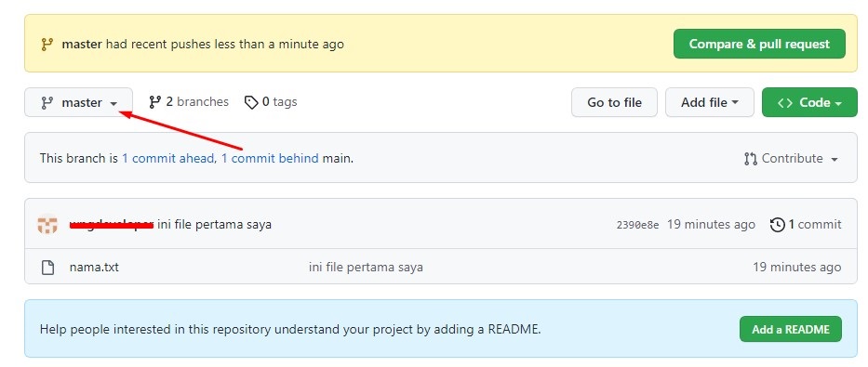Click the branch icon next to 2 branches

coord(155,101)
